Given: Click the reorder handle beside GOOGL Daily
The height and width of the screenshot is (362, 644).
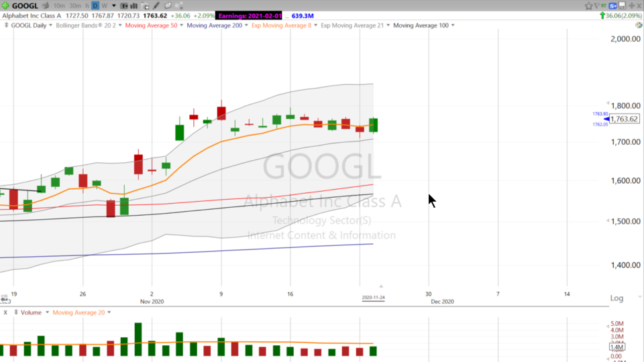Looking at the screenshot, I should coord(6,25).
